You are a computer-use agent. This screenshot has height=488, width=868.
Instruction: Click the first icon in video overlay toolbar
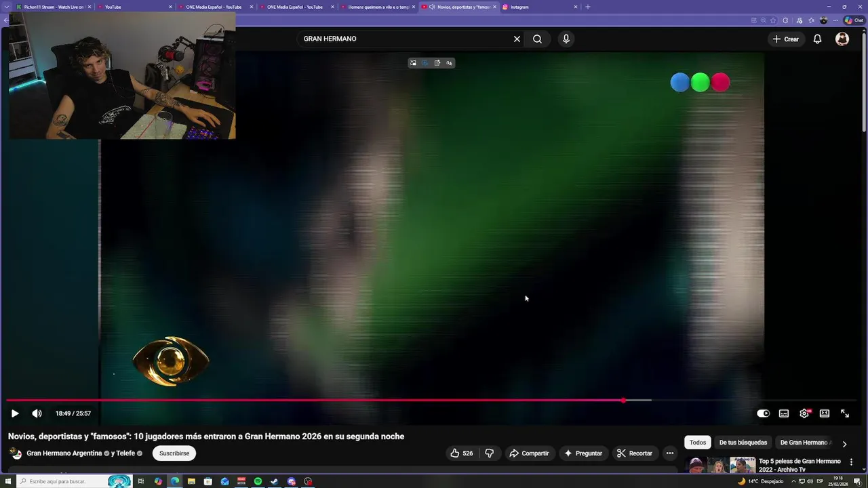412,63
